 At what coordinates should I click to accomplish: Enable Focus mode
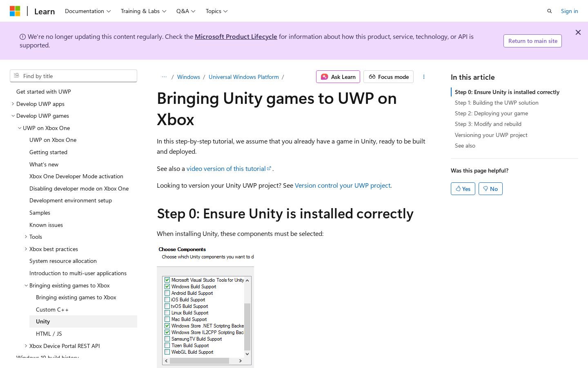tap(388, 77)
